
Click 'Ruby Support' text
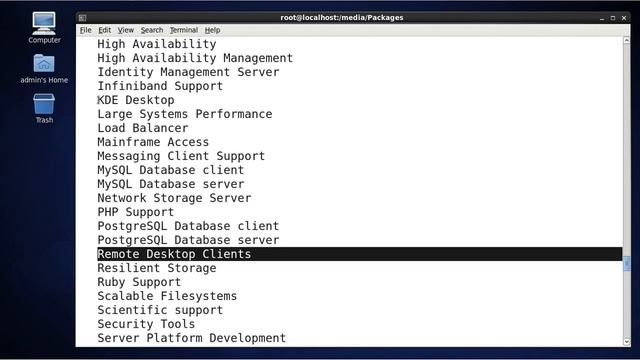[x=139, y=282]
